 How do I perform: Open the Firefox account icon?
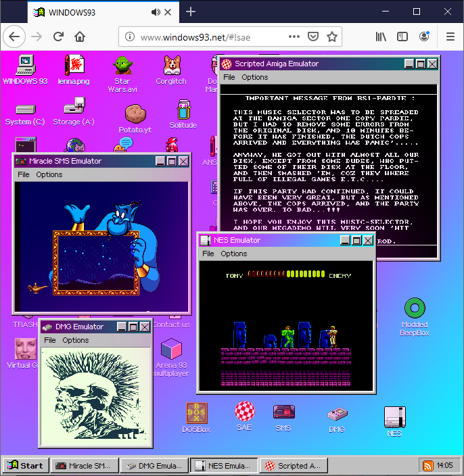point(424,37)
